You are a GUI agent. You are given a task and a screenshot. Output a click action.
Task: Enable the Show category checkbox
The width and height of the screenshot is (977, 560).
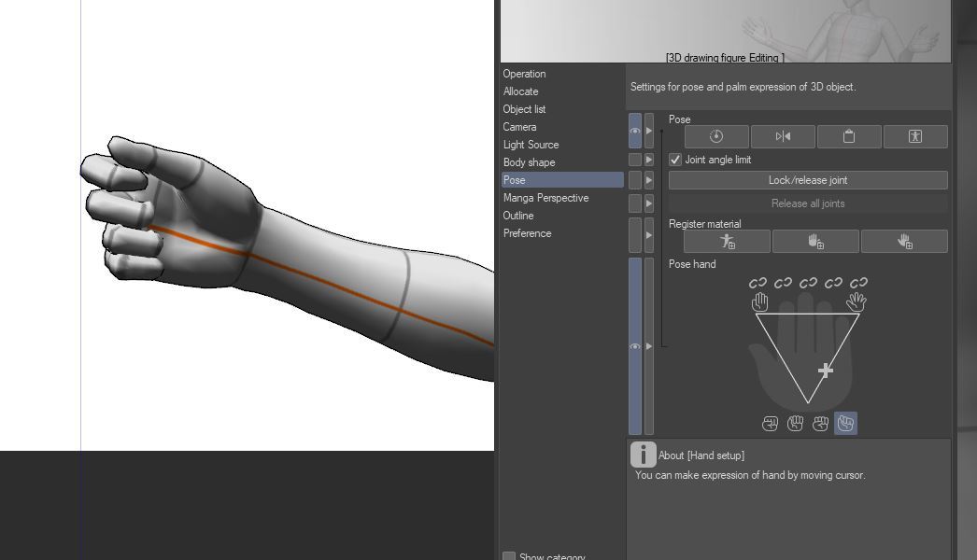509,556
